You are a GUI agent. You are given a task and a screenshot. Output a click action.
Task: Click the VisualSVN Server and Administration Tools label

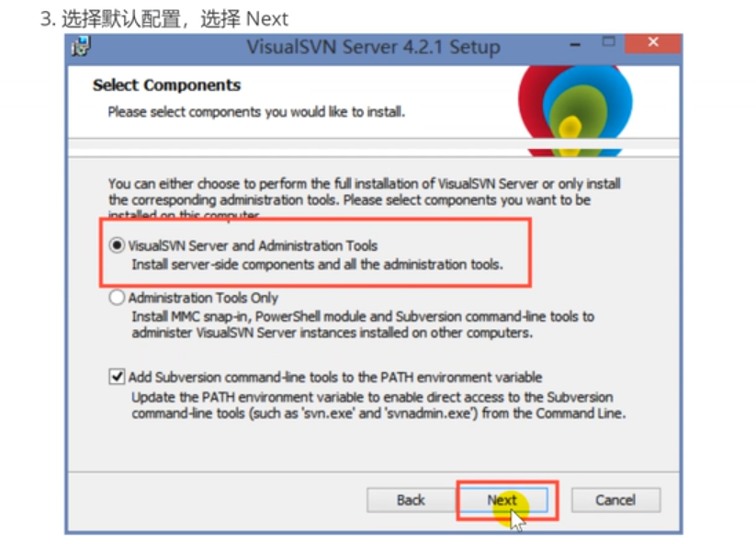coord(253,246)
